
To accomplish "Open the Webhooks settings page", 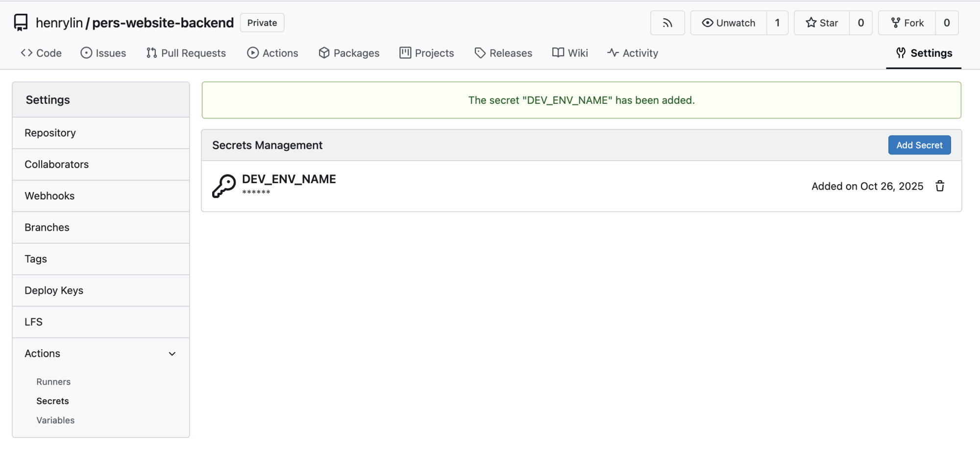I will coord(49,196).
